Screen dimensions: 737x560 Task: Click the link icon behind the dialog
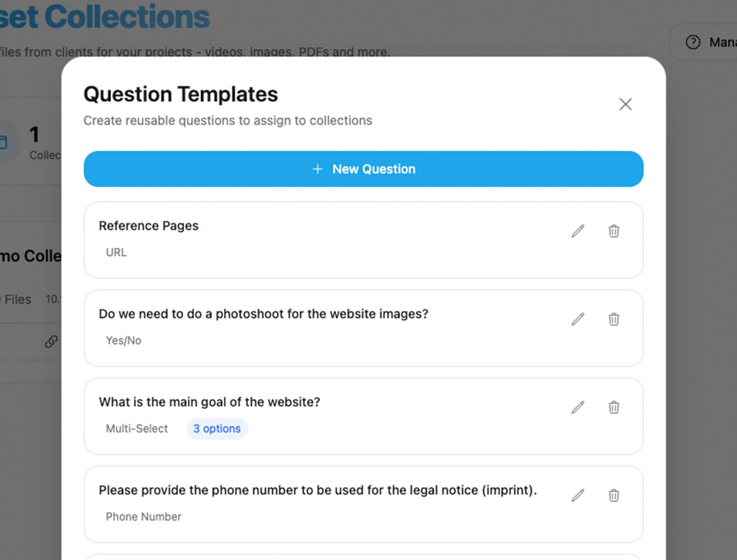point(51,342)
